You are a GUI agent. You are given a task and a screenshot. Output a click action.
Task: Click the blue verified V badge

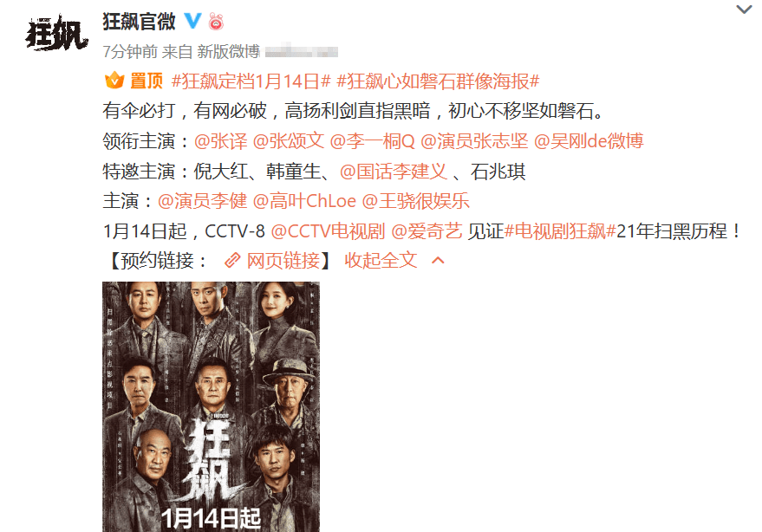coord(193,21)
